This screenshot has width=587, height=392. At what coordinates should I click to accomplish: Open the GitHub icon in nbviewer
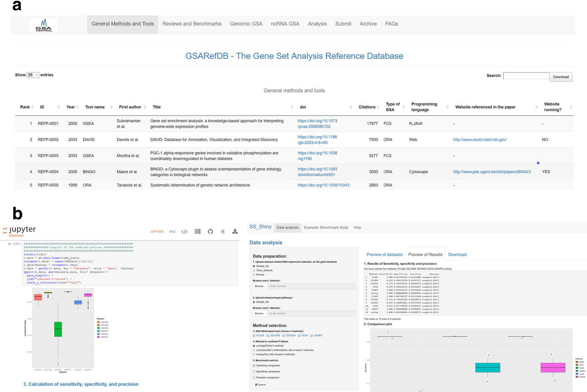tap(210, 232)
